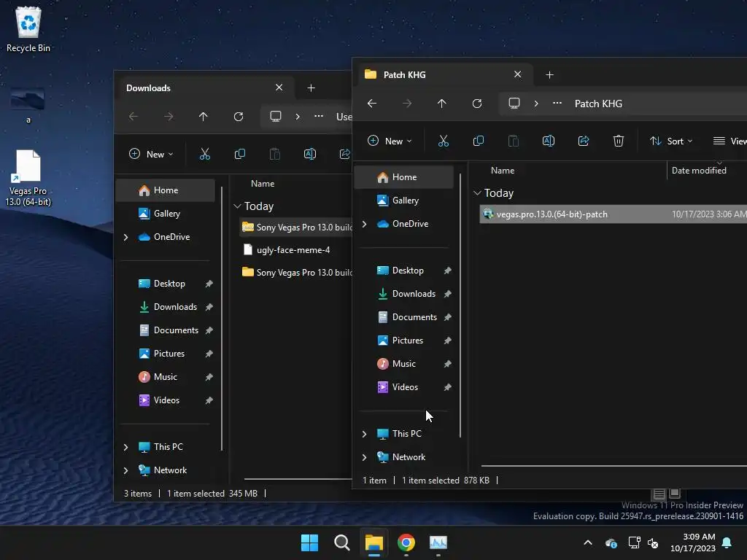Screen dimensions: 747x560
Task: Refresh the Downloads window
Action: tap(239, 117)
